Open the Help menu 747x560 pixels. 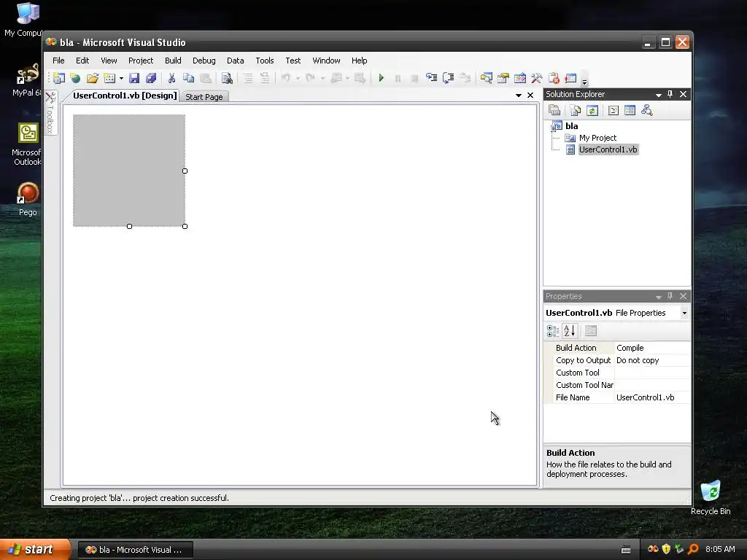tap(359, 61)
